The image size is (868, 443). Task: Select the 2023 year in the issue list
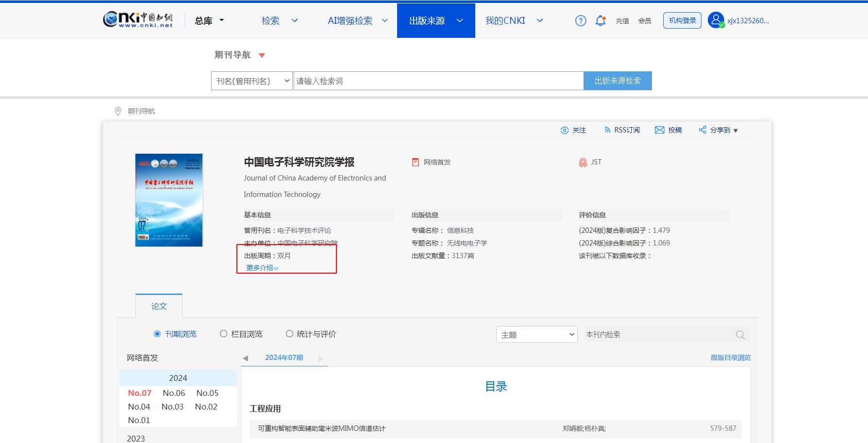136,438
